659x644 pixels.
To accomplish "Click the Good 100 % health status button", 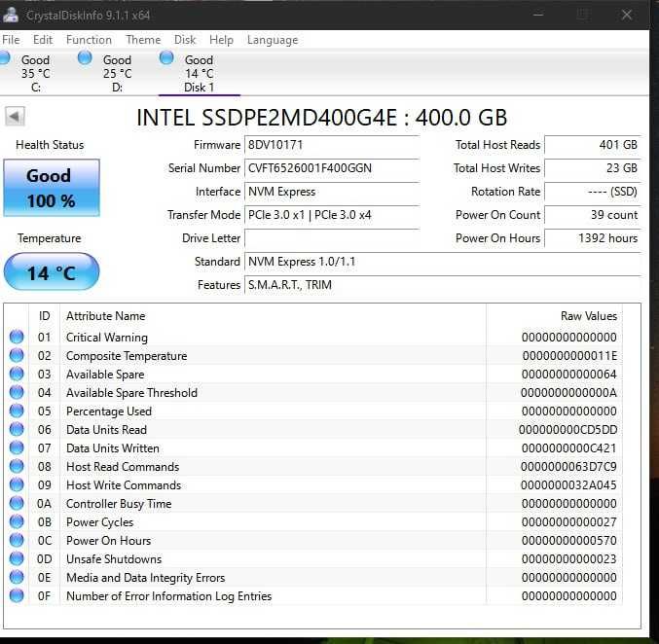I will pos(52,188).
